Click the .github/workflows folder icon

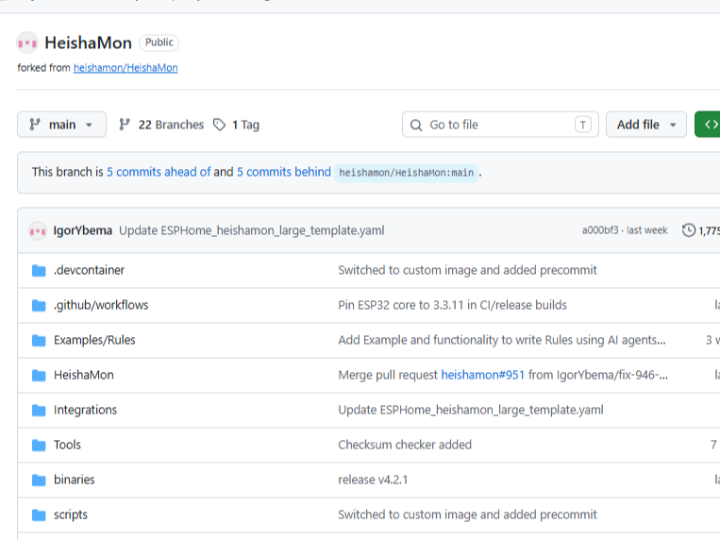pos(39,305)
